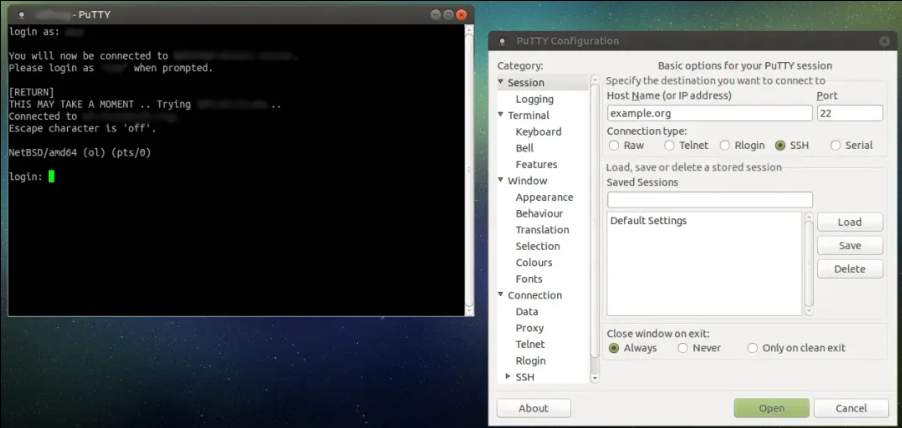Screen dimensions: 902x428
Task: Select SSH in the category tree
Action: click(x=525, y=377)
